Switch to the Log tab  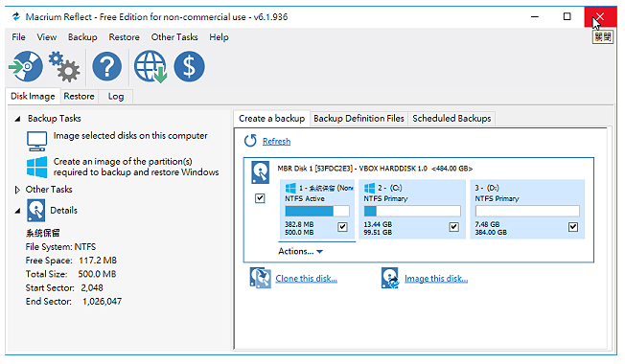click(116, 97)
